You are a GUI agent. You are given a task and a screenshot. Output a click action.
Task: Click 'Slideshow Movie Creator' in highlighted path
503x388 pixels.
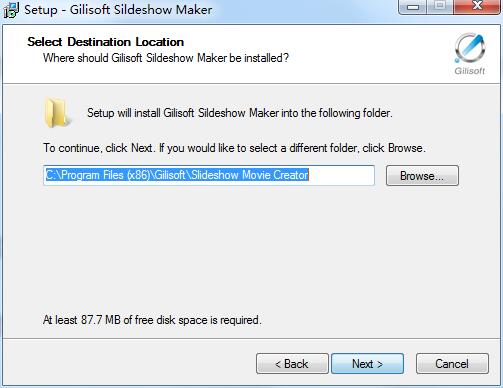250,175
